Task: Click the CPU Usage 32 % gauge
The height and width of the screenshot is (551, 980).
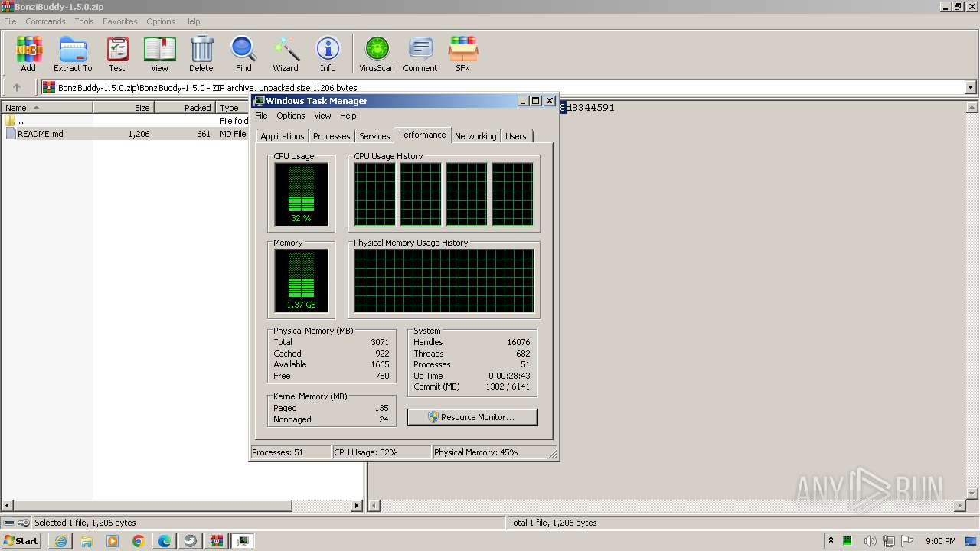Action: pos(301,194)
